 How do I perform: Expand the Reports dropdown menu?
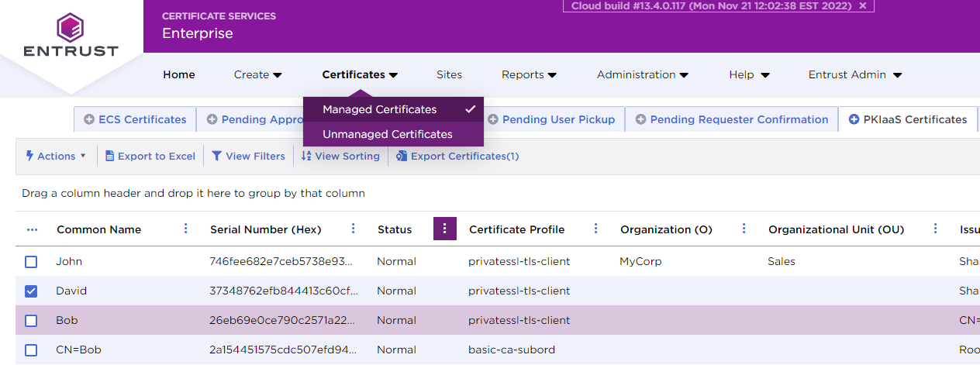point(529,75)
